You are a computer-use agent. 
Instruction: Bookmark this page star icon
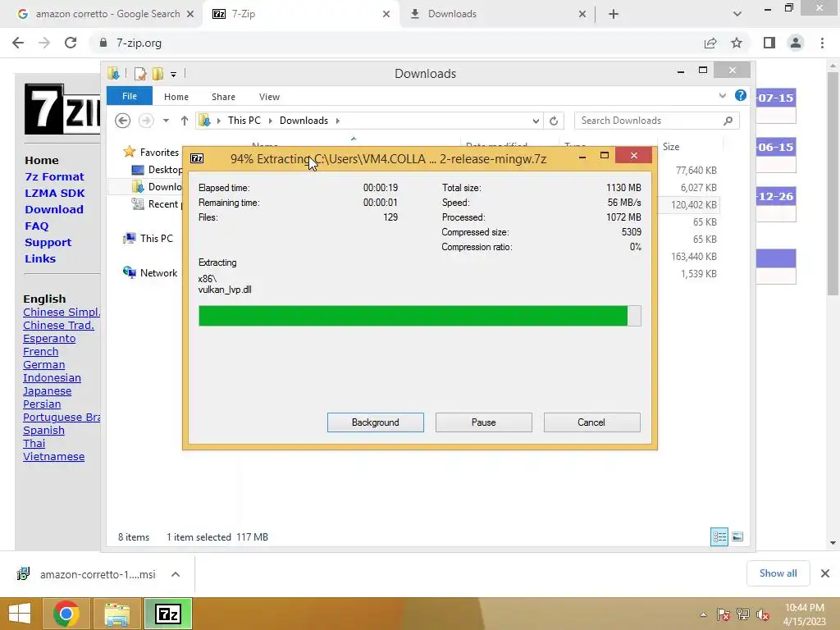(x=737, y=43)
